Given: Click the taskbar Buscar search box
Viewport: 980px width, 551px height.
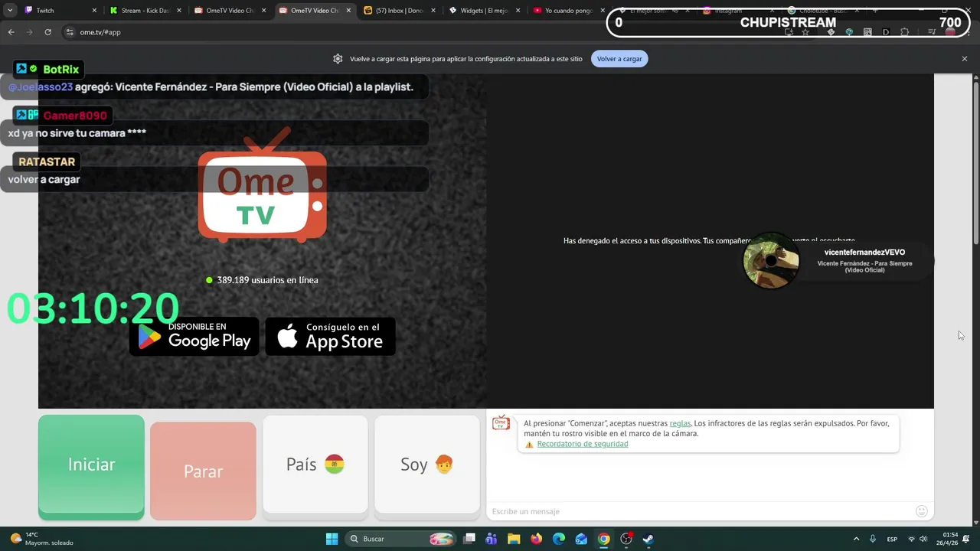Looking at the screenshot, I should [x=402, y=539].
